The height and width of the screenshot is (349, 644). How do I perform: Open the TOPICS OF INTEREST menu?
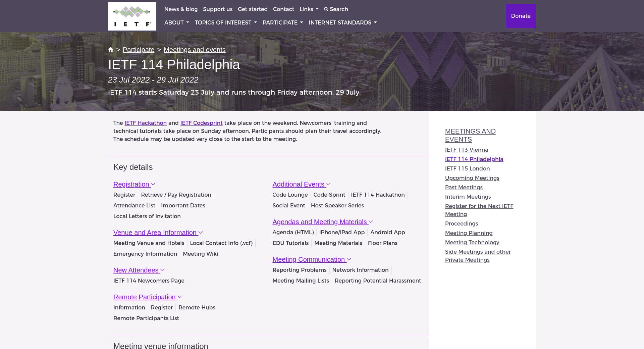(x=226, y=22)
